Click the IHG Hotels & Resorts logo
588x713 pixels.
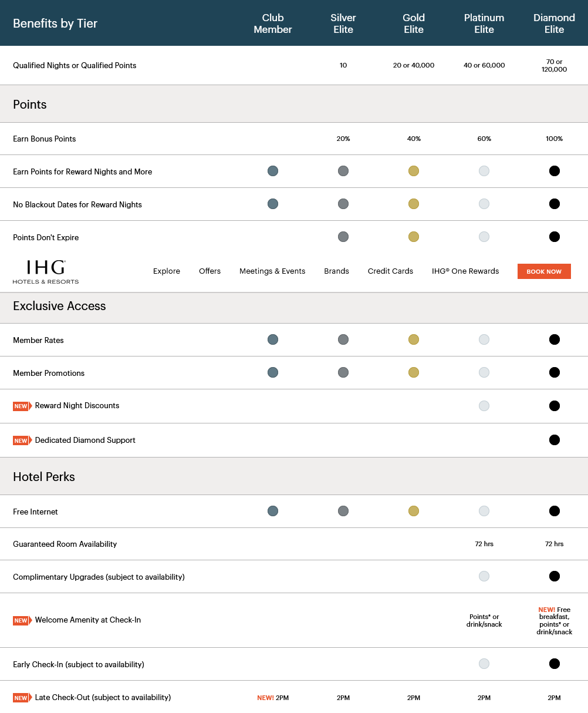pos(44,271)
